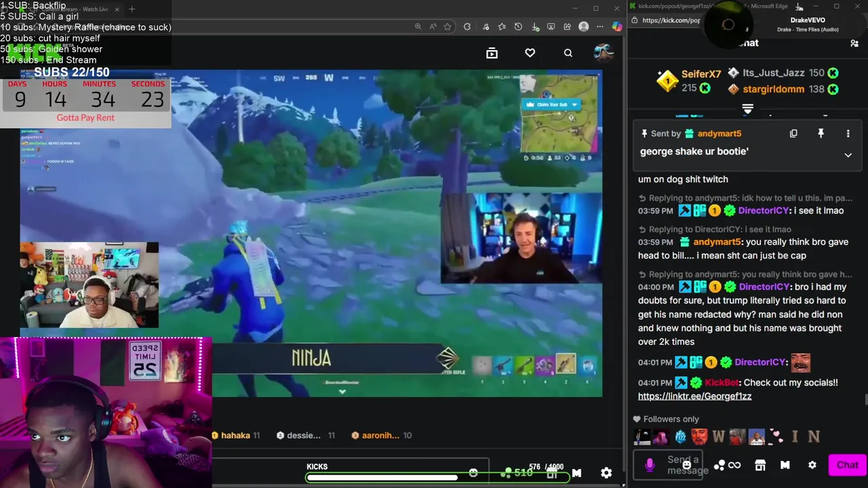Select the pink hearts emote
868x488 pixels.
[776, 437]
